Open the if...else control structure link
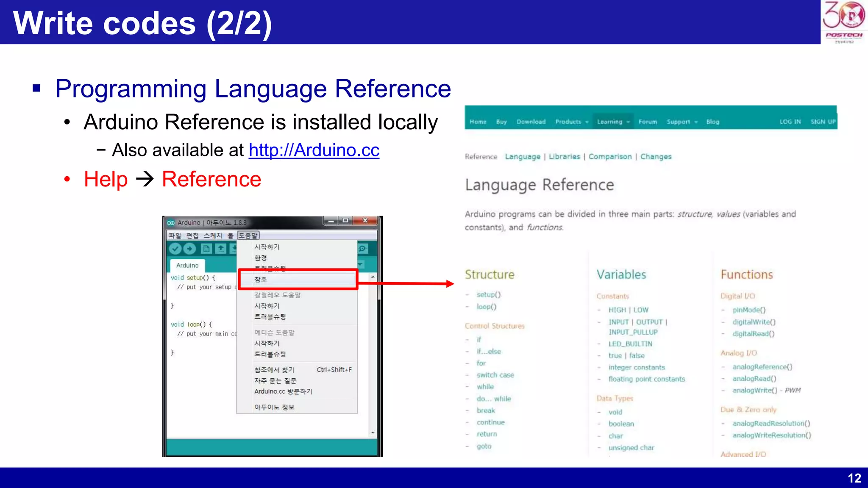The image size is (868, 488). click(489, 352)
